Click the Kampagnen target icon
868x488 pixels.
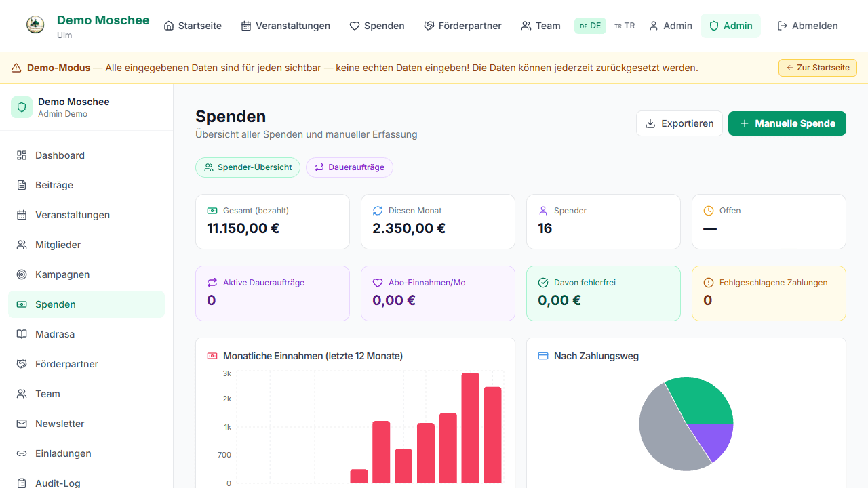(x=22, y=274)
